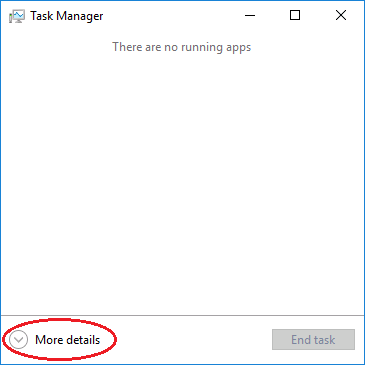365x365 pixels.
Task: Click the square maximize icon
Action: (x=295, y=15)
